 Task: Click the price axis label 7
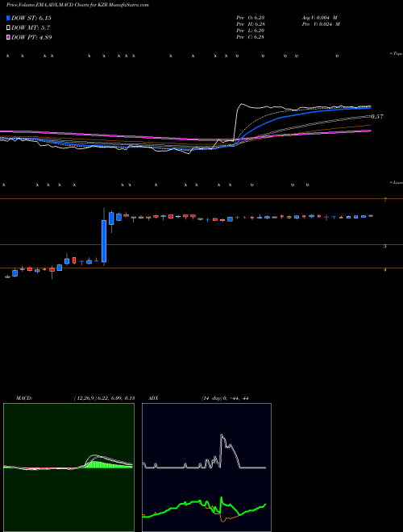[x=385, y=200]
